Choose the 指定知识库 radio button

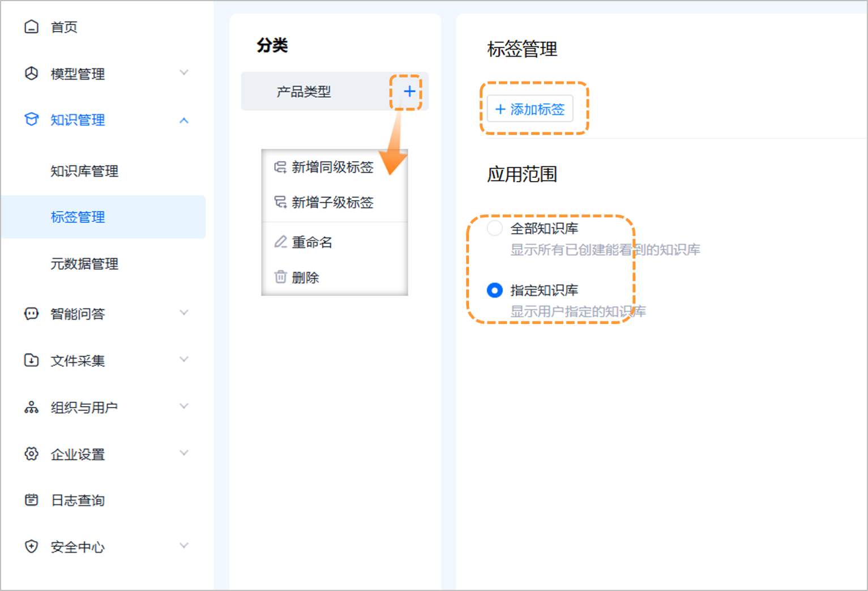point(495,290)
